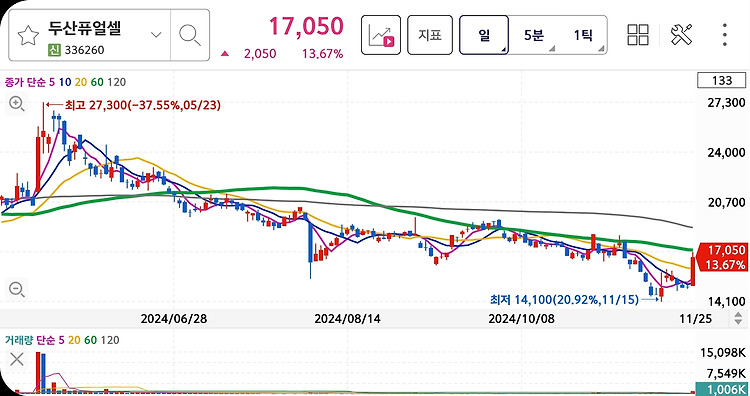Open the three-dot more menu
This screenshot has height=396, width=750.
coord(725,35)
